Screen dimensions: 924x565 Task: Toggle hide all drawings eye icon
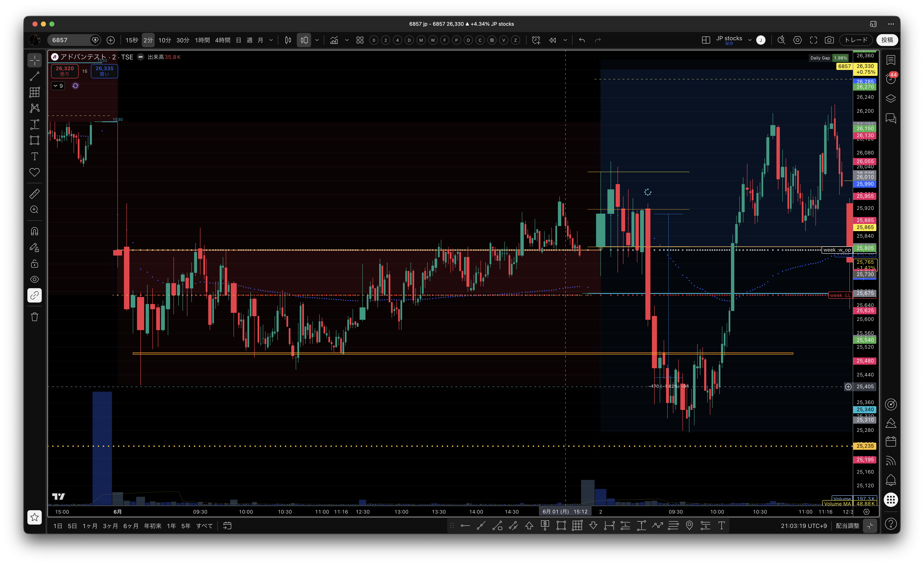point(35,279)
